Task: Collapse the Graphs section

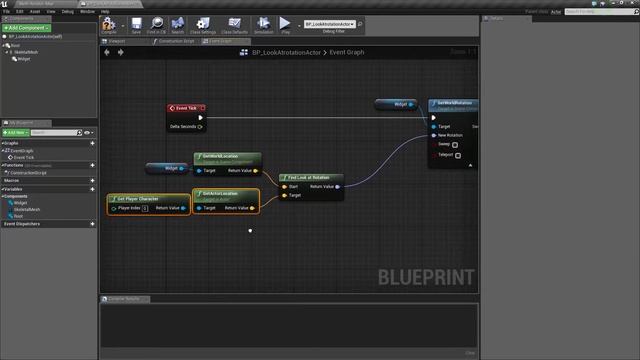Action: (x=2, y=143)
